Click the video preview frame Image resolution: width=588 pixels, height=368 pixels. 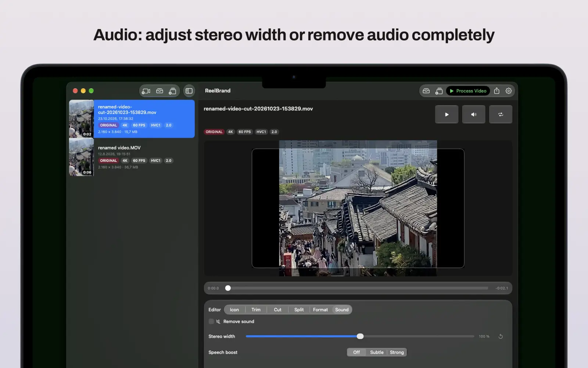[358, 208]
